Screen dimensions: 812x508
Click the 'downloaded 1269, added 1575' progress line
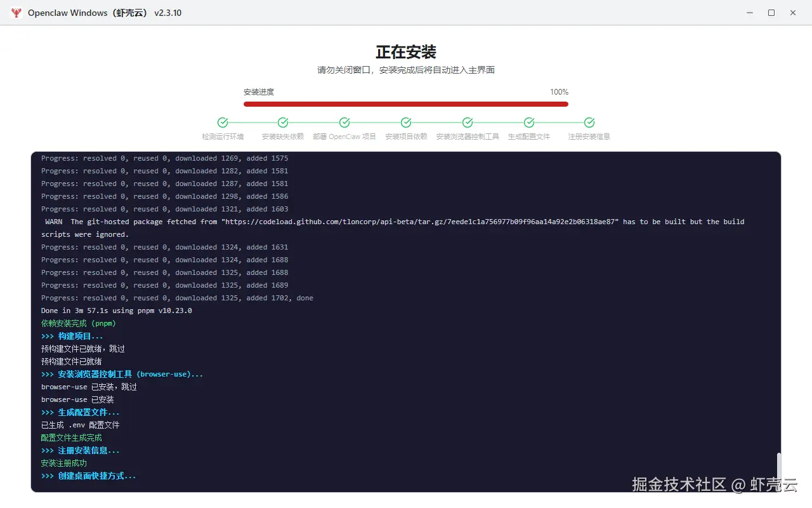click(165, 158)
